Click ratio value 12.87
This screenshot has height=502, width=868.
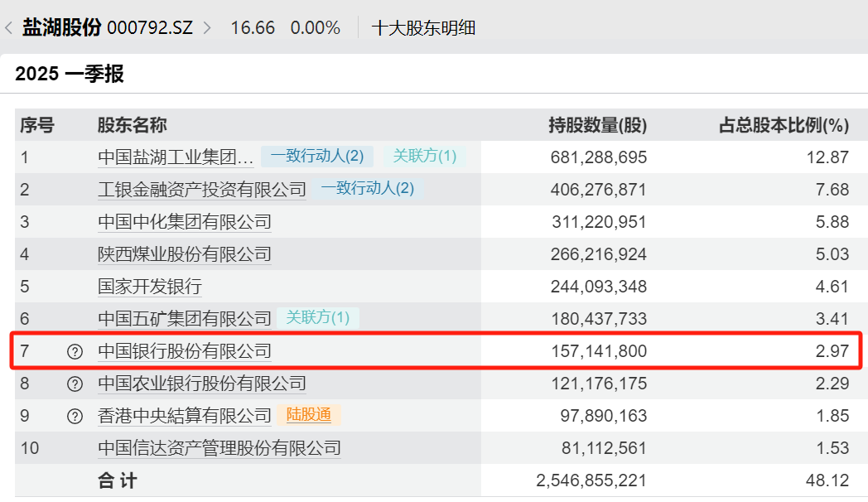[x=827, y=157]
